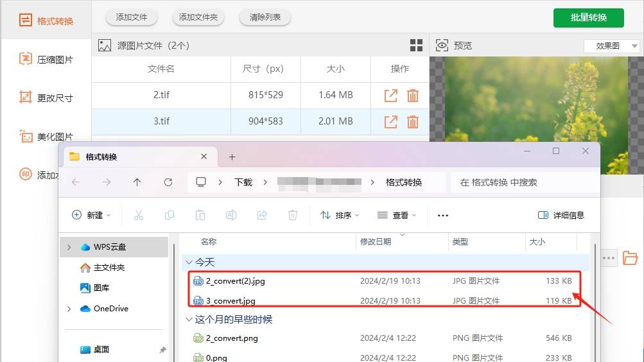Click the 清除列表 button
This screenshot has width=644, height=362.
click(265, 17)
